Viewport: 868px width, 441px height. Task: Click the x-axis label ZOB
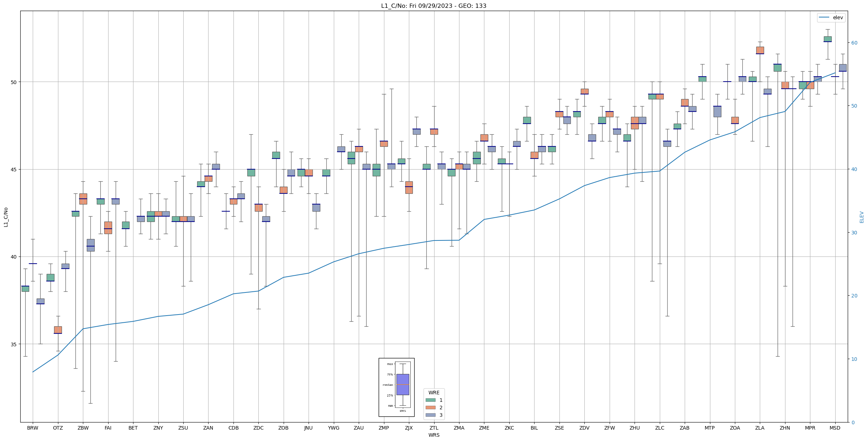pos(283,428)
